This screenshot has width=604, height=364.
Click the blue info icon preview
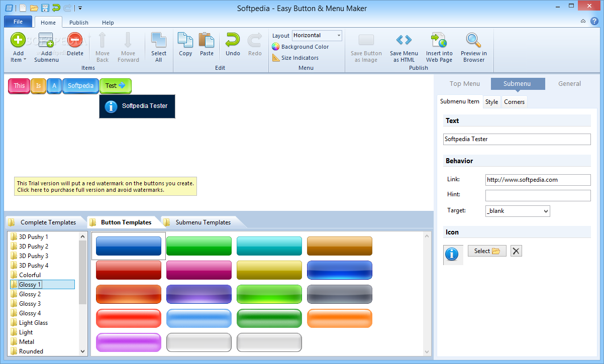[x=452, y=255]
